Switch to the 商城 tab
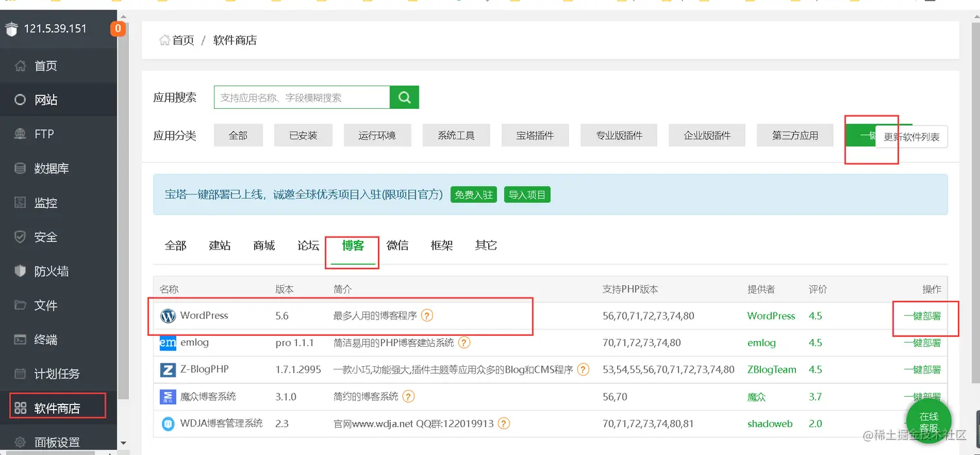Screen dimensions: 980x455 pos(264,246)
